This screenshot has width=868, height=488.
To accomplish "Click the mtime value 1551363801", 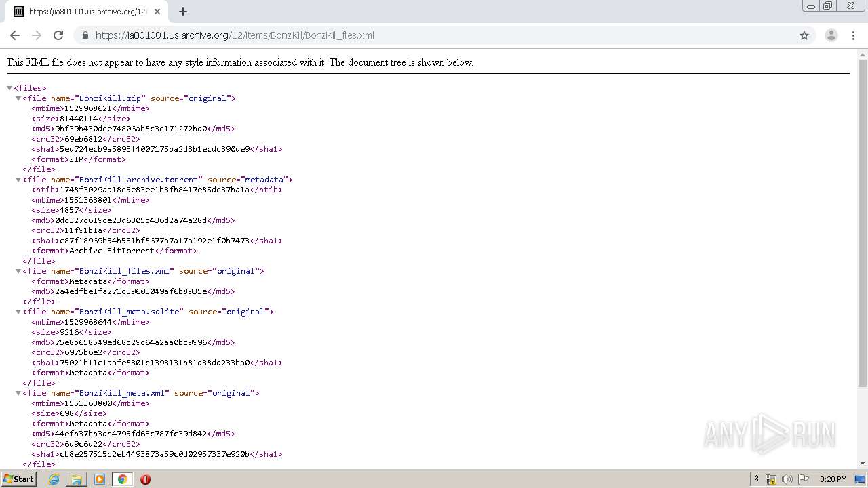I will click(x=88, y=200).
